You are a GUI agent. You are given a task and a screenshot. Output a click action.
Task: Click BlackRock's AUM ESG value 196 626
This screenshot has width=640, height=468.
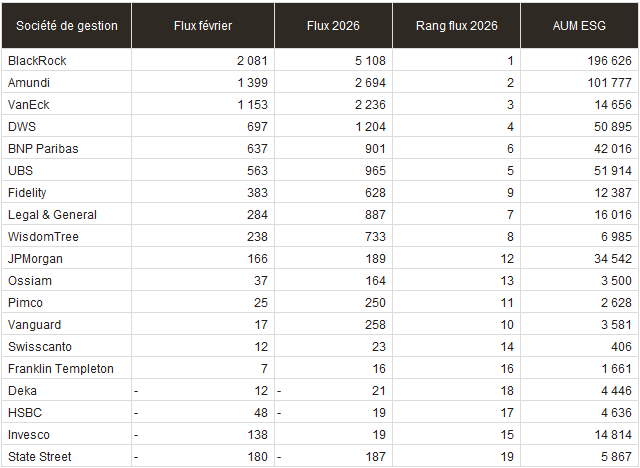pyautogui.click(x=606, y=61)
